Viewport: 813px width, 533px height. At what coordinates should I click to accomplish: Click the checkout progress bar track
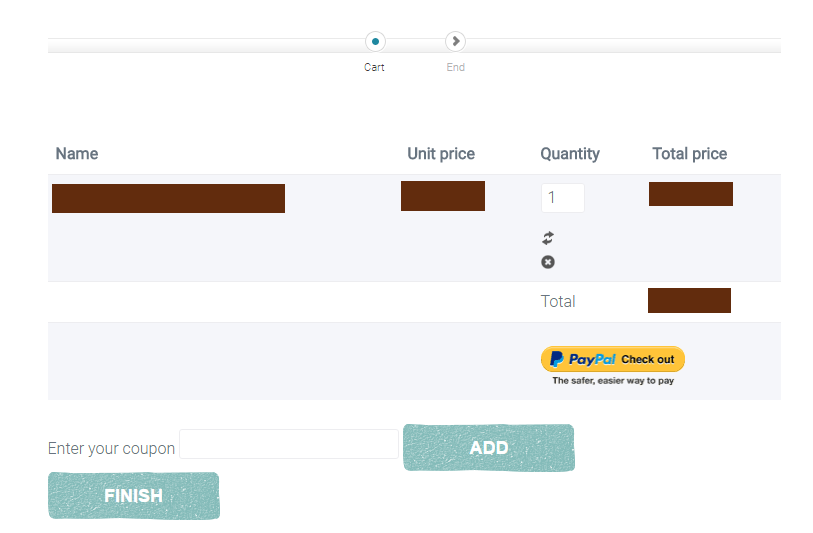click(200, 45)
